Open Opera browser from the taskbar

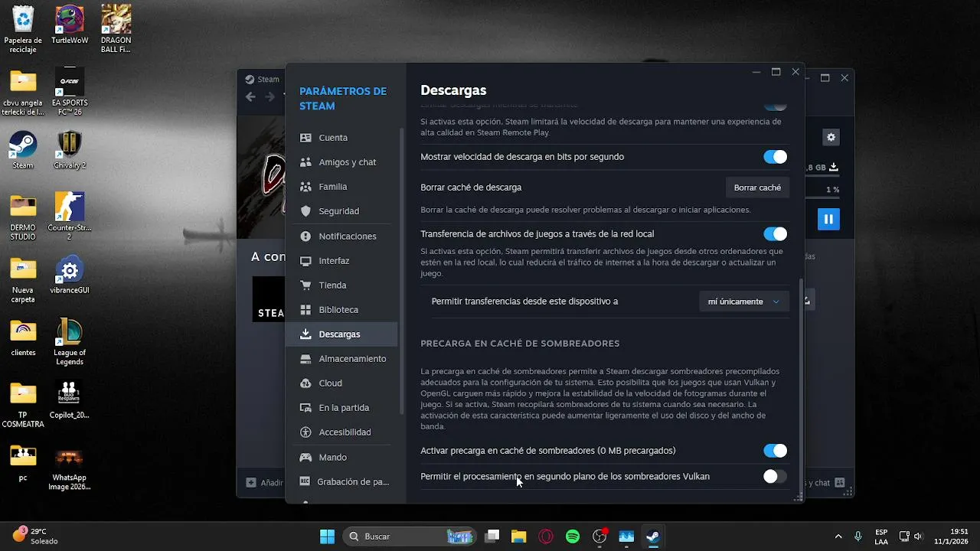click(x=546, y=536)
